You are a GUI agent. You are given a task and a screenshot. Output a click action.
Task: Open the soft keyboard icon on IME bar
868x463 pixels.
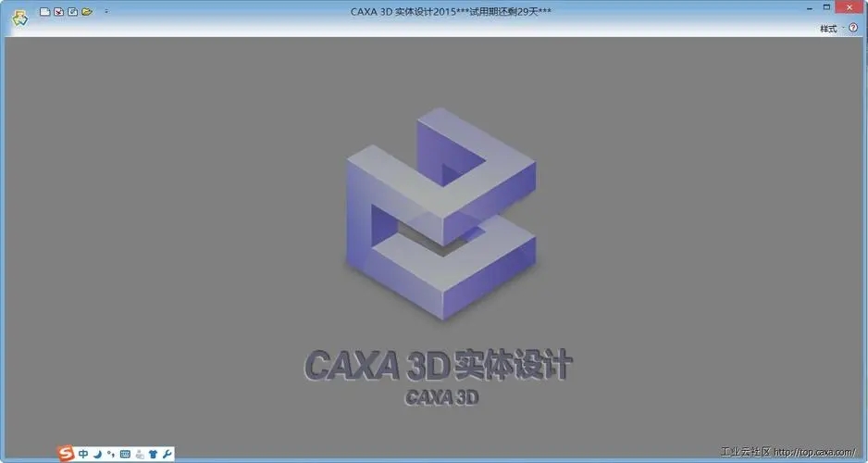coord(125,454)
